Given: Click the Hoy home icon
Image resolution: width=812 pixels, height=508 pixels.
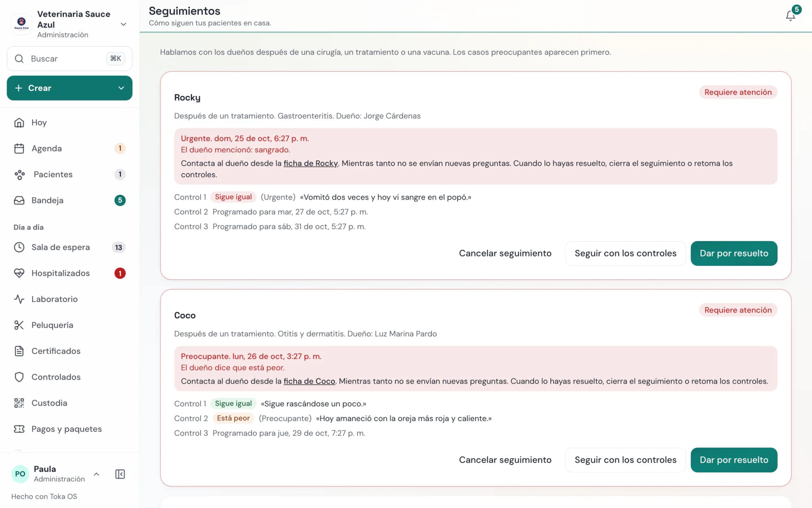Looking at the screenshot, I should click(19, 122).
